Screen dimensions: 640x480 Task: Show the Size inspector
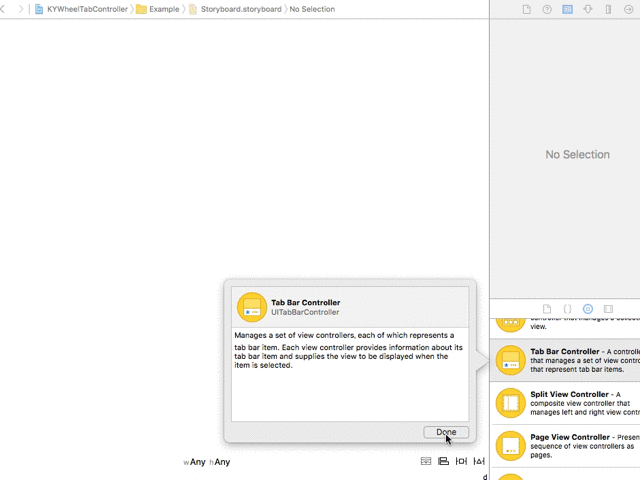(608, 9)
